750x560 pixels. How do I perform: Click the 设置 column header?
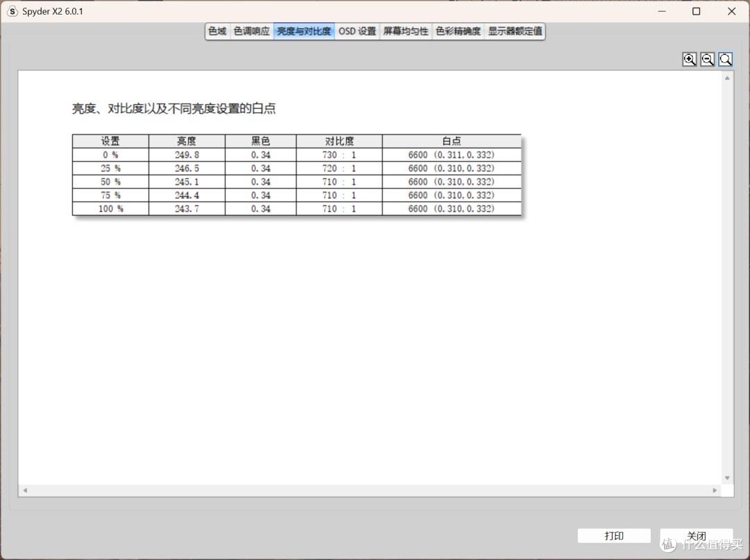[x=110, y=141]
